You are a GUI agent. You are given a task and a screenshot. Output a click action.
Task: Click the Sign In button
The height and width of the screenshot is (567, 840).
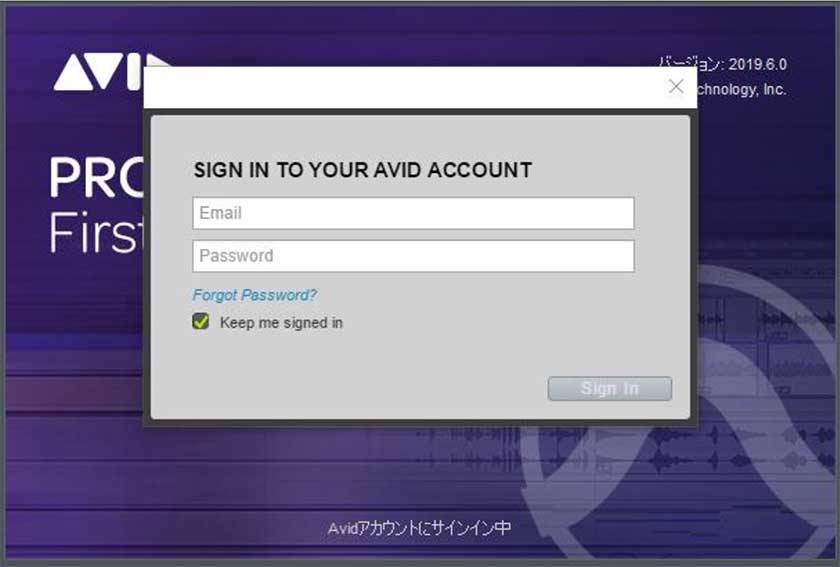610,389
